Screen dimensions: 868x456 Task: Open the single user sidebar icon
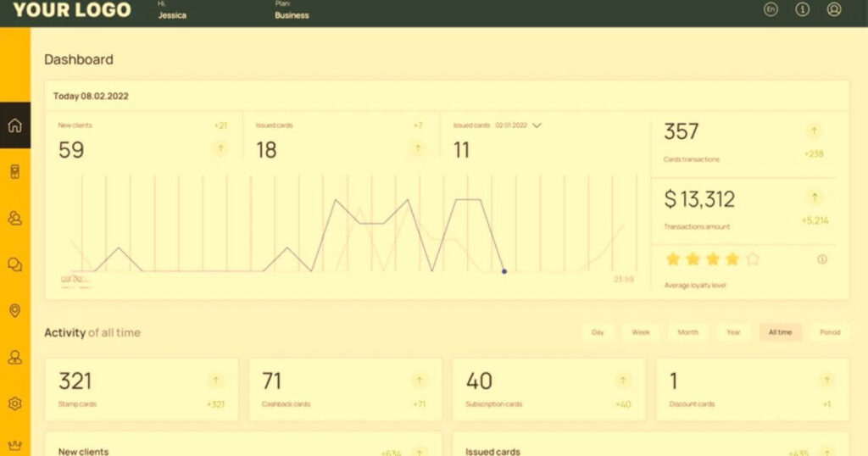pos(15,357)
